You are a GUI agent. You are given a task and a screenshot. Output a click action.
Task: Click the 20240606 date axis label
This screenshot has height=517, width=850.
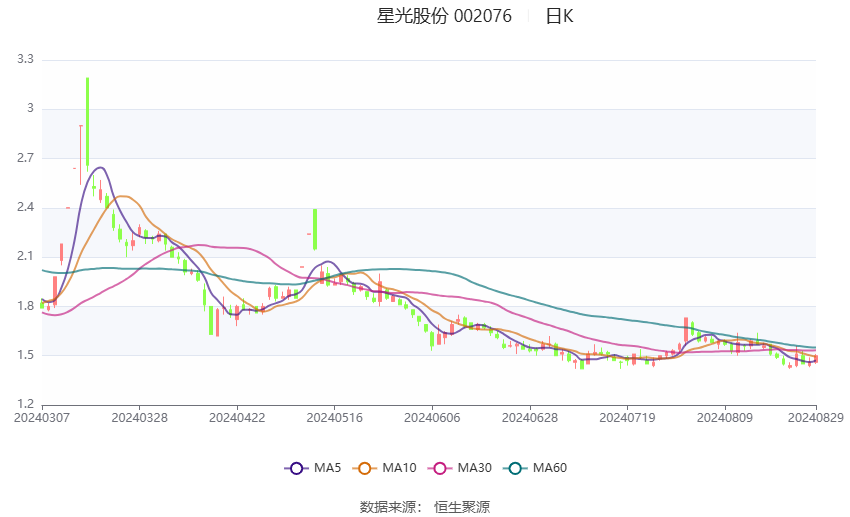tap(432, 418)
